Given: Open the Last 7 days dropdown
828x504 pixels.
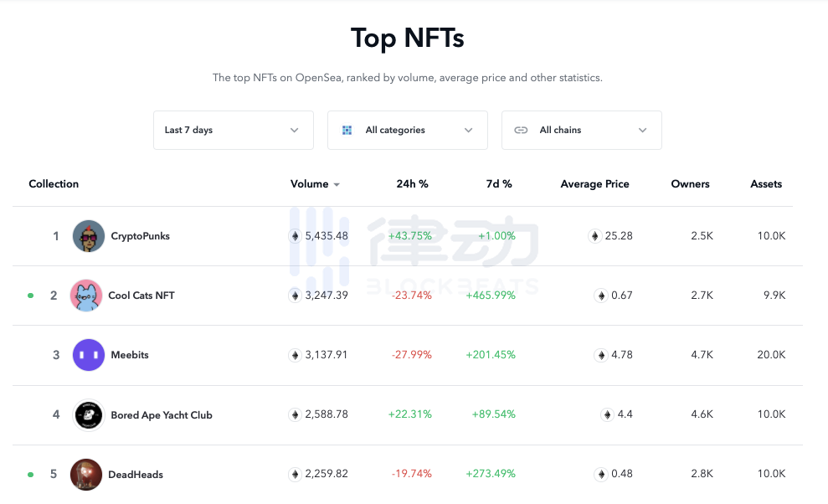Looking at the screenshot, I should [x=233, y=131].
